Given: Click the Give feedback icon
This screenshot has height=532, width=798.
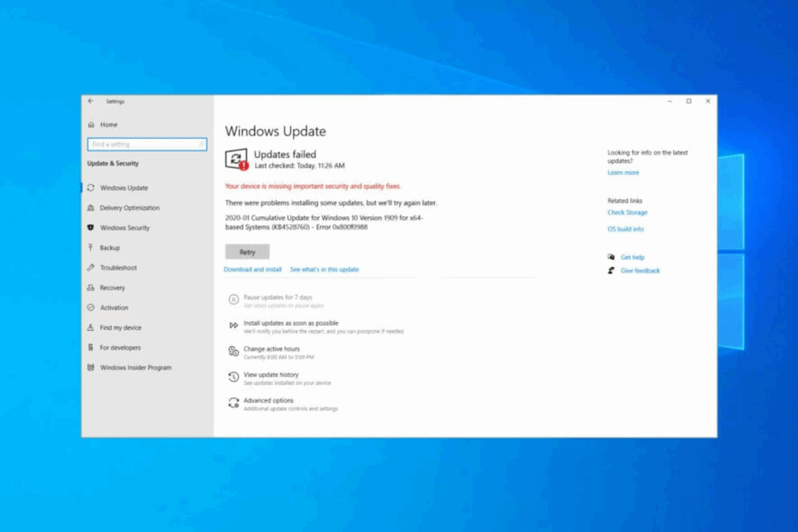Looking at the screenshot, I should pyautogui.click(x=611, y=270).
